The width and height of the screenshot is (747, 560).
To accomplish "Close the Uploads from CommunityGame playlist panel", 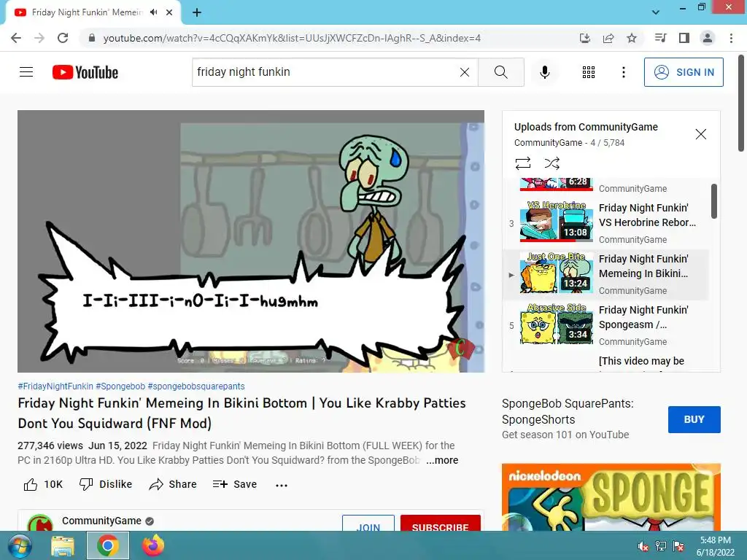I will click(x=701, y=134).
